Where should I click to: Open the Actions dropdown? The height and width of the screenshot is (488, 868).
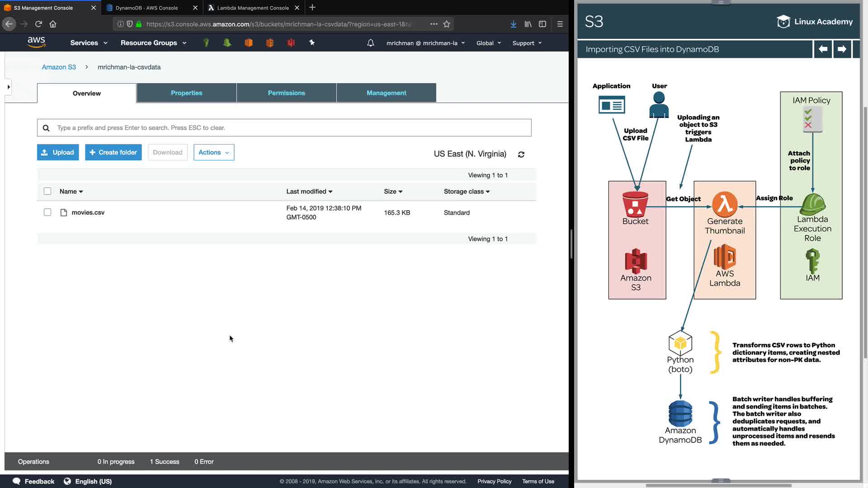click(x=213, y=152)
